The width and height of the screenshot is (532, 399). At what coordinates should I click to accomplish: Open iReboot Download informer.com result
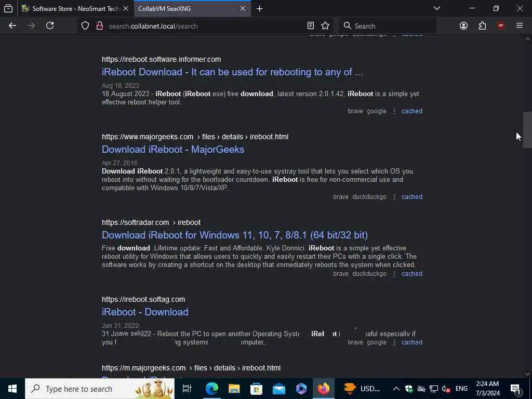click(x=232, y=72)
